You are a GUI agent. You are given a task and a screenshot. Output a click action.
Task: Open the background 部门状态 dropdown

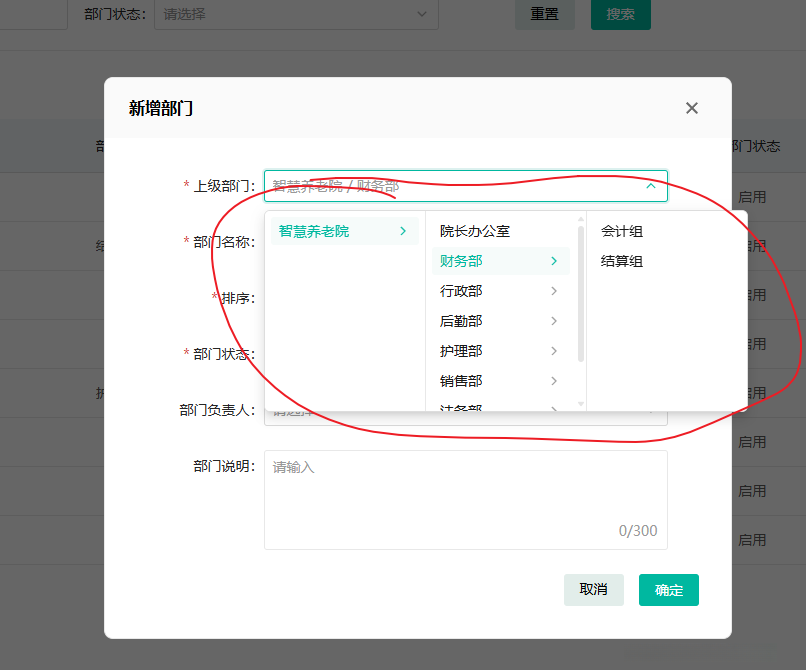click(x=296, y=14)
